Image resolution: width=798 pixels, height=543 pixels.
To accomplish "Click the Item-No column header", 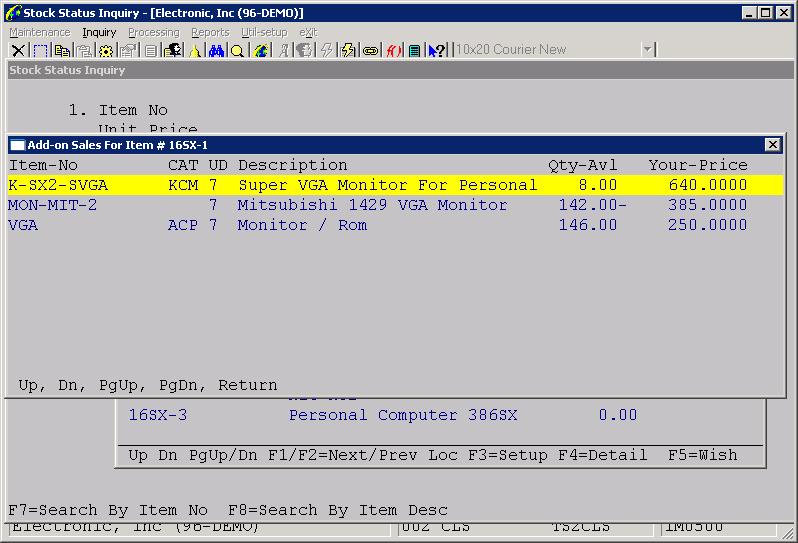I will coord(43,165).
